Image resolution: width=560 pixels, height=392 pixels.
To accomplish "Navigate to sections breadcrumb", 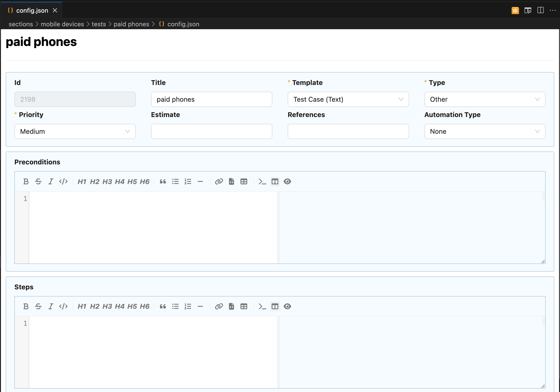I will point(21,24).
